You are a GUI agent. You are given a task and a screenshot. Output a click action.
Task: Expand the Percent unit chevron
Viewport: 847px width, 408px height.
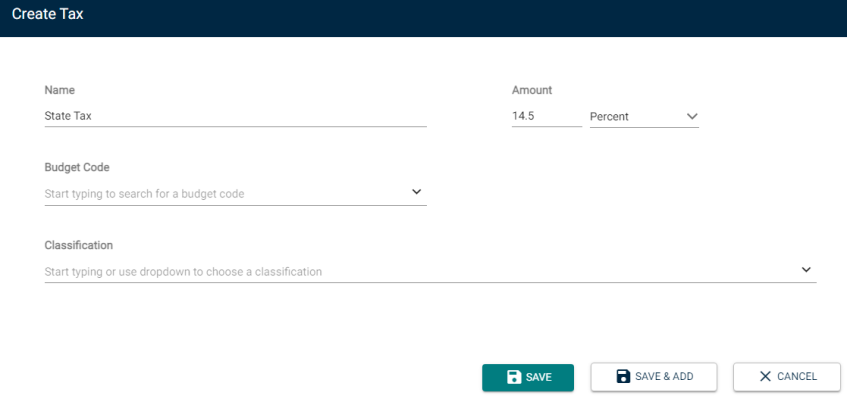692,116
